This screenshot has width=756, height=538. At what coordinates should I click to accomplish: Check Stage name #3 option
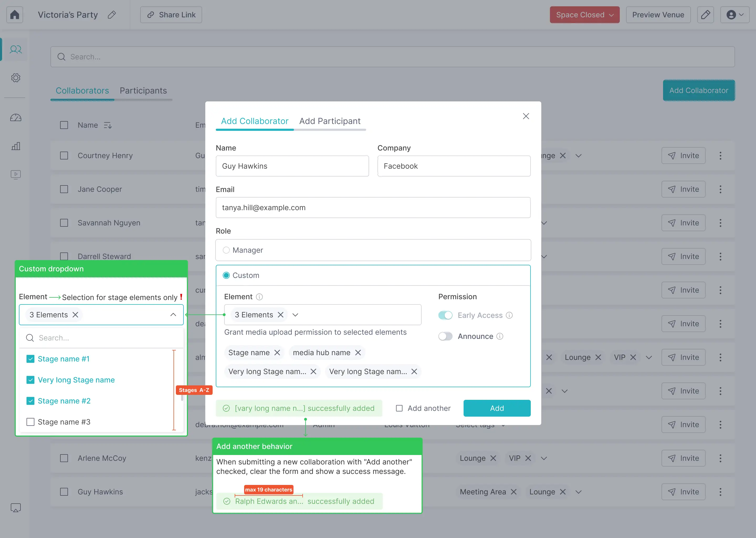point(30,422)
